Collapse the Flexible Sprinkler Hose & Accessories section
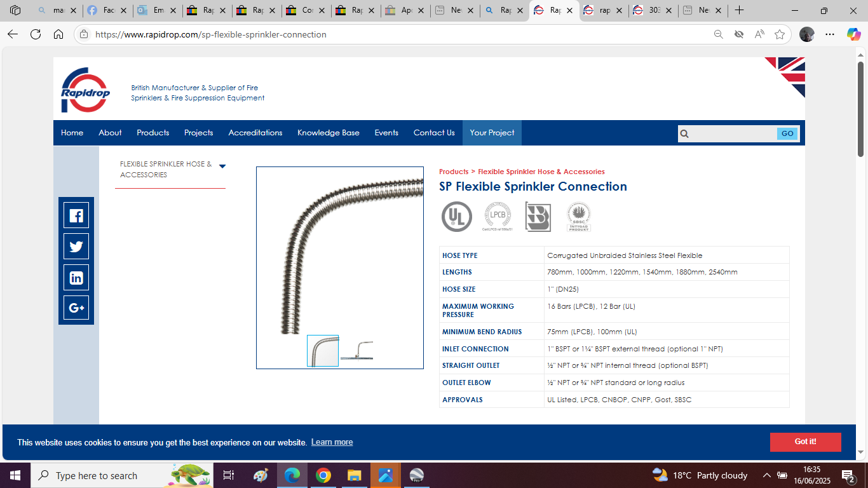This screenshot has height=488, width=868. [222, 165]
